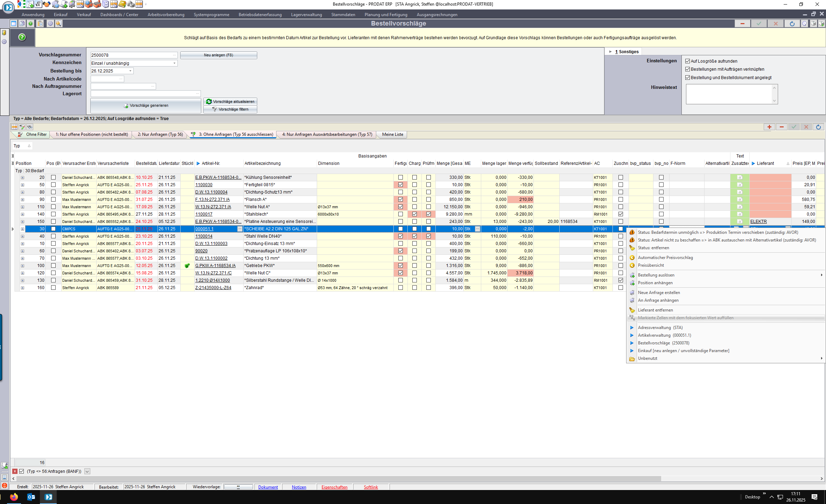
Task: Select Preisübersicht from the context menu
Action: [651, 265]
